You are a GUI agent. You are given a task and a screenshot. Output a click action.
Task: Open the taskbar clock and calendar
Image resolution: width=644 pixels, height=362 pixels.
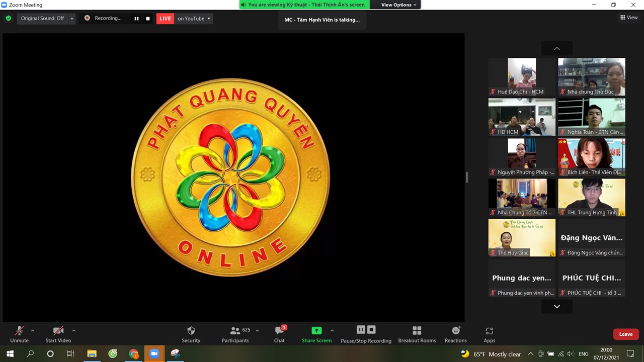pyautogui.click(x=606, y=354)
